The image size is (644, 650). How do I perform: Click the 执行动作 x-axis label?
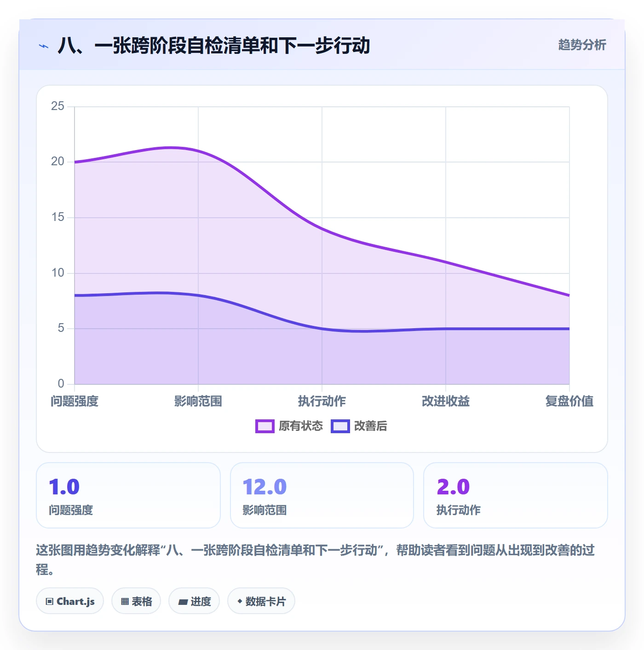point(322,401)
